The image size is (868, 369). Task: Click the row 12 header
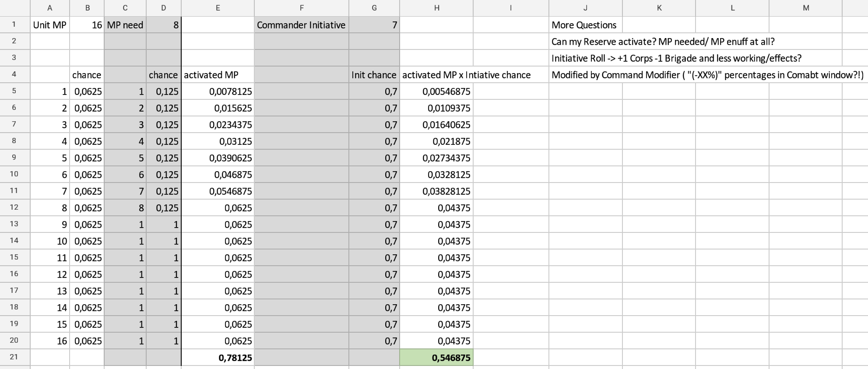click(14, 207)
